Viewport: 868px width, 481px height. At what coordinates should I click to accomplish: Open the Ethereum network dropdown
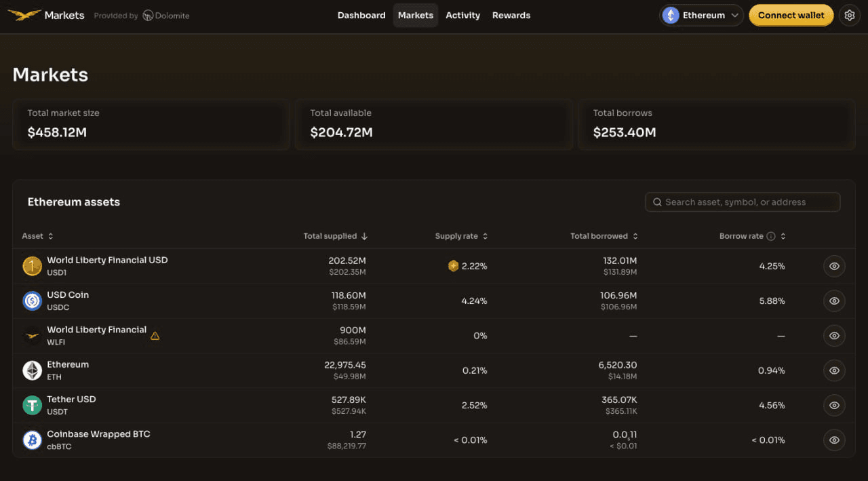click(x=702, y=15)
